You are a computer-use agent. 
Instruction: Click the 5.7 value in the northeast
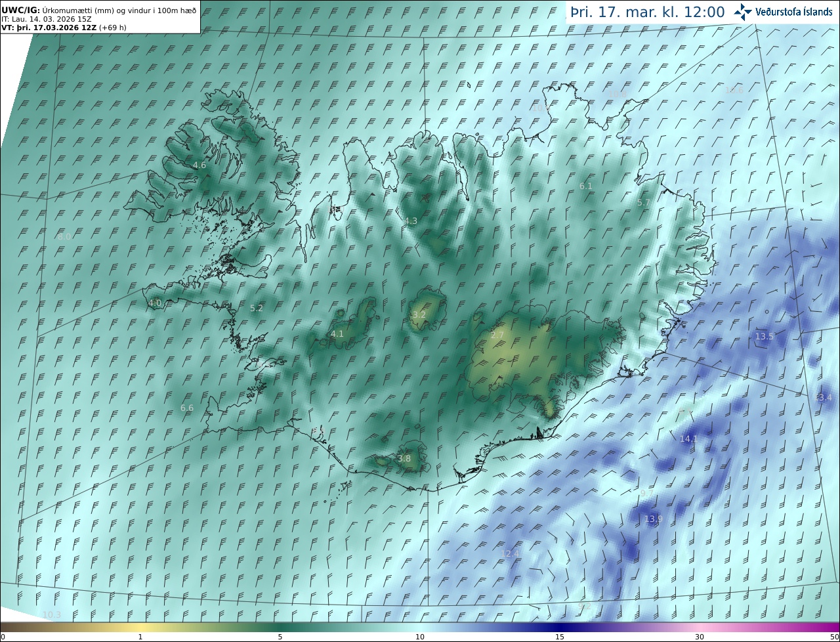[644, 203]
